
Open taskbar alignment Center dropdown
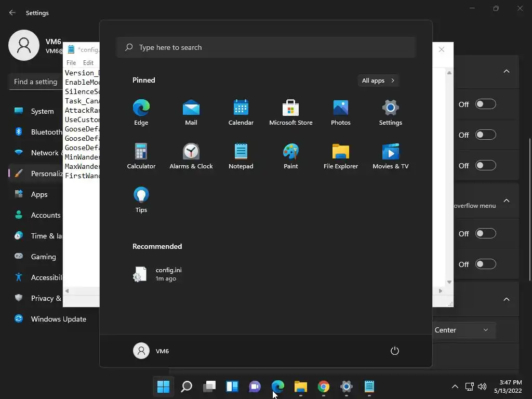pos(464,330)
